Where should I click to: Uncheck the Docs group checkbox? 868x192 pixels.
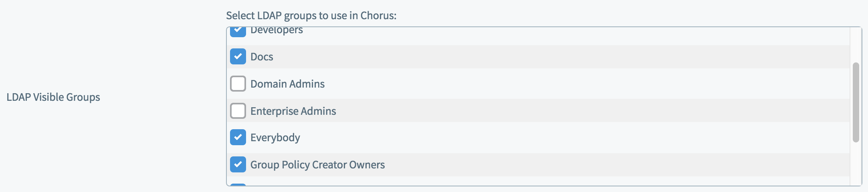click(238, 56)
